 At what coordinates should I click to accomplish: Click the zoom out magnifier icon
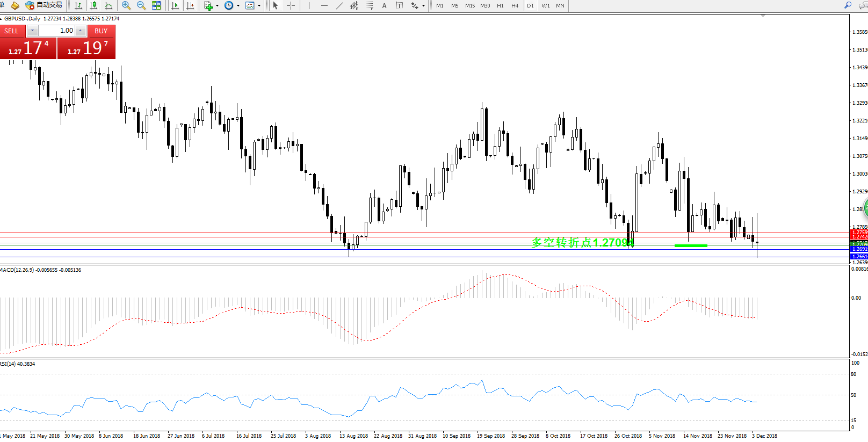141,5
